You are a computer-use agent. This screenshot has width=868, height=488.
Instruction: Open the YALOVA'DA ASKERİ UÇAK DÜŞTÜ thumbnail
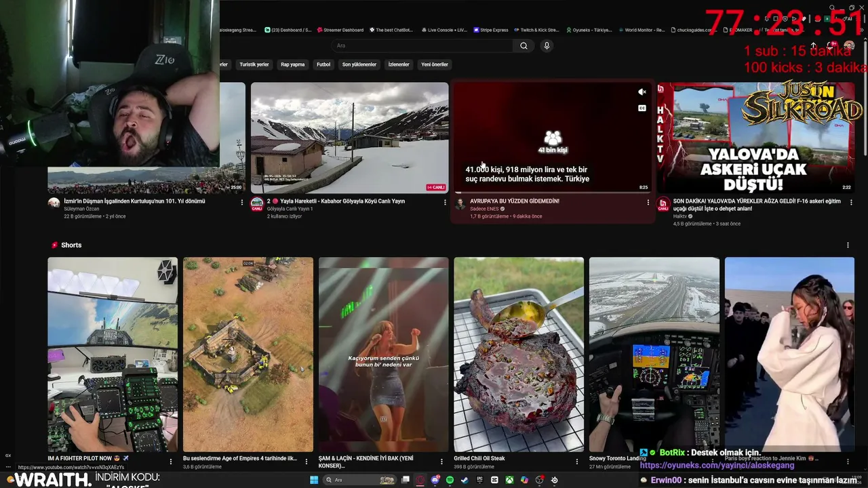pos(755,138)
